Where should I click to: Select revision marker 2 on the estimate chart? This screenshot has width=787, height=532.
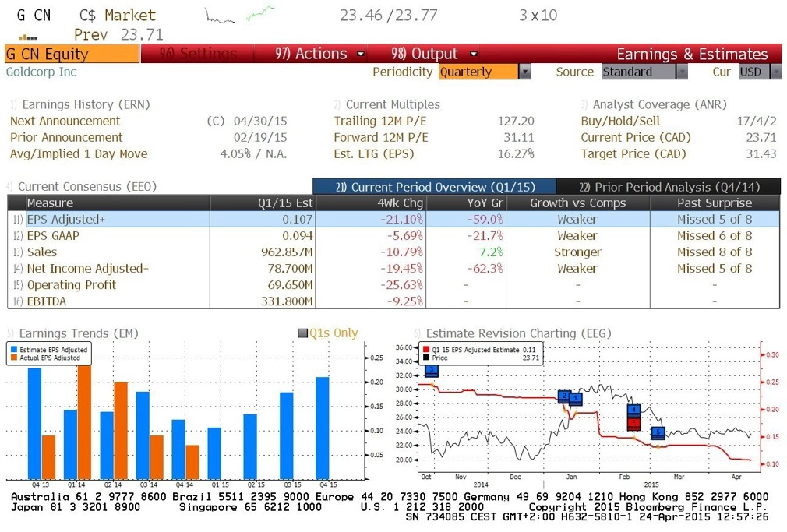click(x=564, y=396)
